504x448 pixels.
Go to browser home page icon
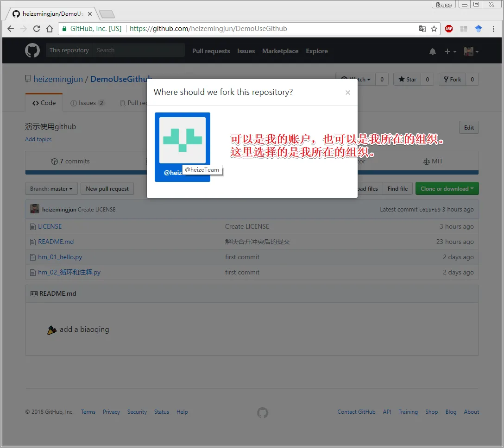point(50,29)
